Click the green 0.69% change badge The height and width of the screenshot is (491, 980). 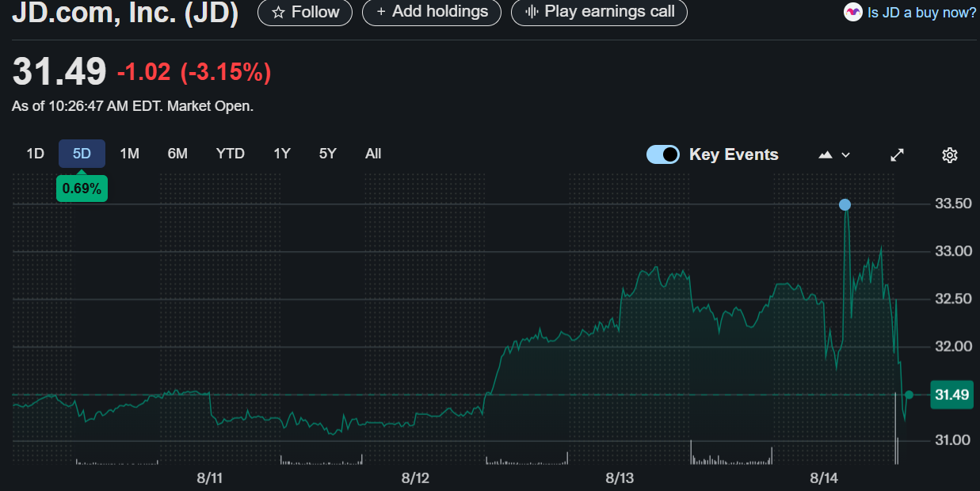click(x=82, y=188)
